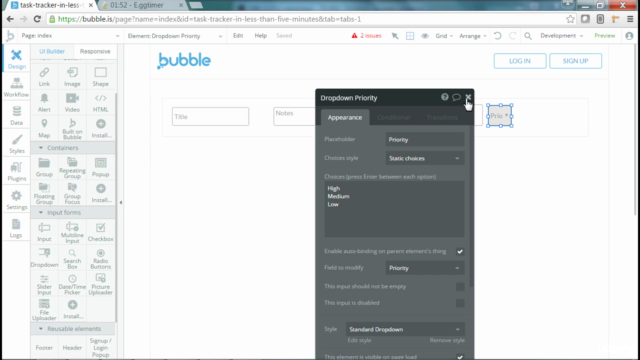Select the Repeating Group container

(72, 167)
